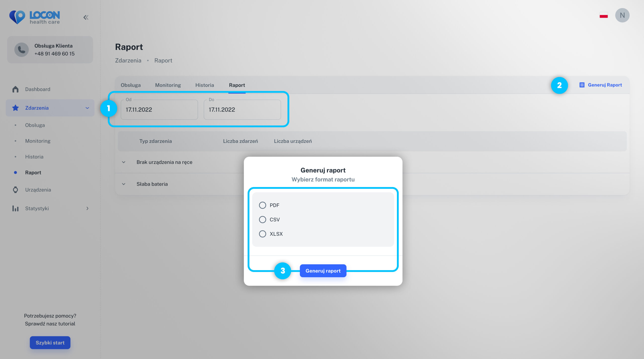Open Raport in sidebar submenu
Screen dimensions: 644x359
pyautogui.click(x=33, y=173)
